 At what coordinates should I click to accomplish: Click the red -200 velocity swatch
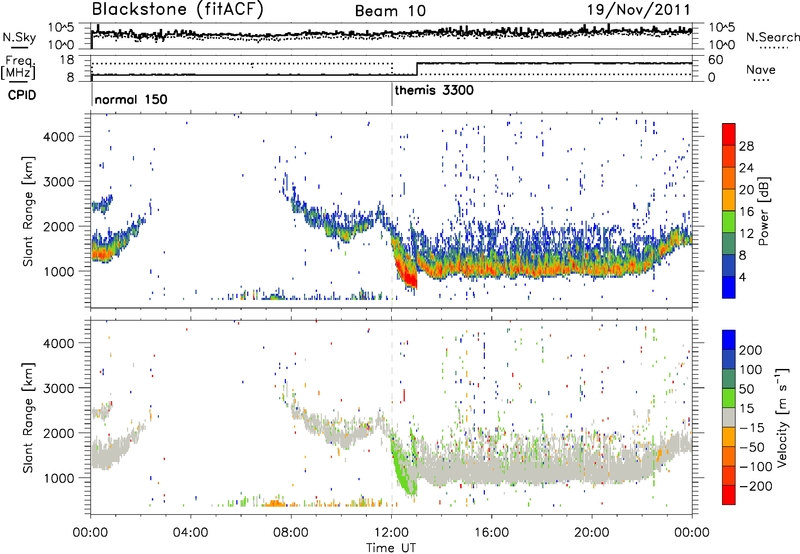[x=729, y=495]
